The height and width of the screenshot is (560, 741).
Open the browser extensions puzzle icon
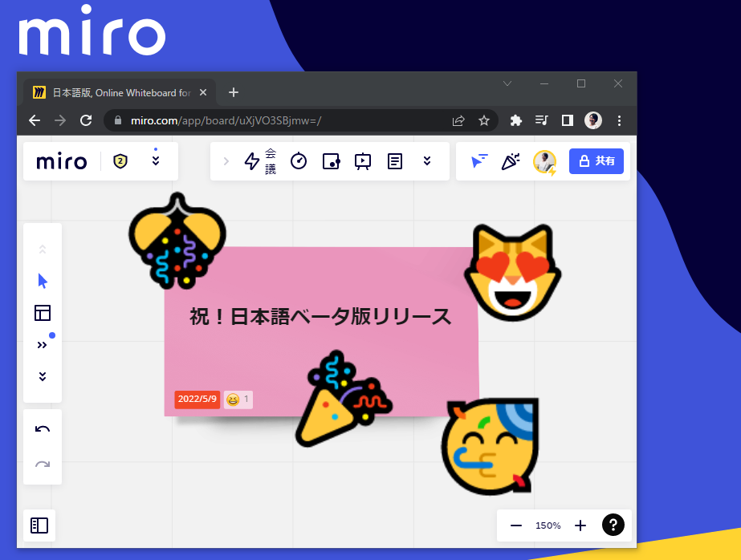click(515, 121)
